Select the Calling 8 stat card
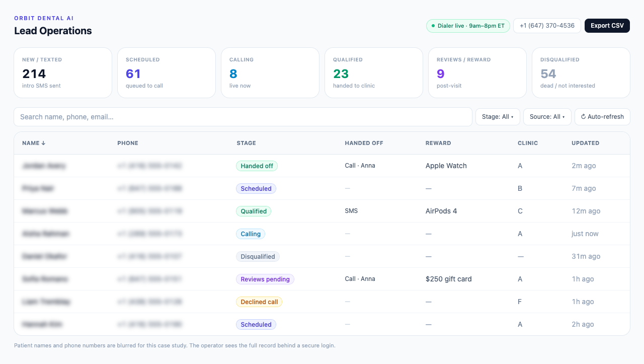Screen dimensions: 644x364 pyautogui.click(x=270, y=72)
